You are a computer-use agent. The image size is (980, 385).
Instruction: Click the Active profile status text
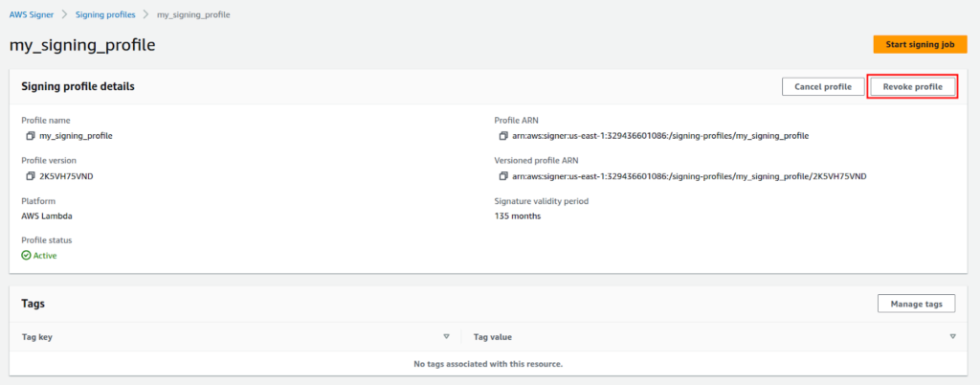[x=45, y=256]
